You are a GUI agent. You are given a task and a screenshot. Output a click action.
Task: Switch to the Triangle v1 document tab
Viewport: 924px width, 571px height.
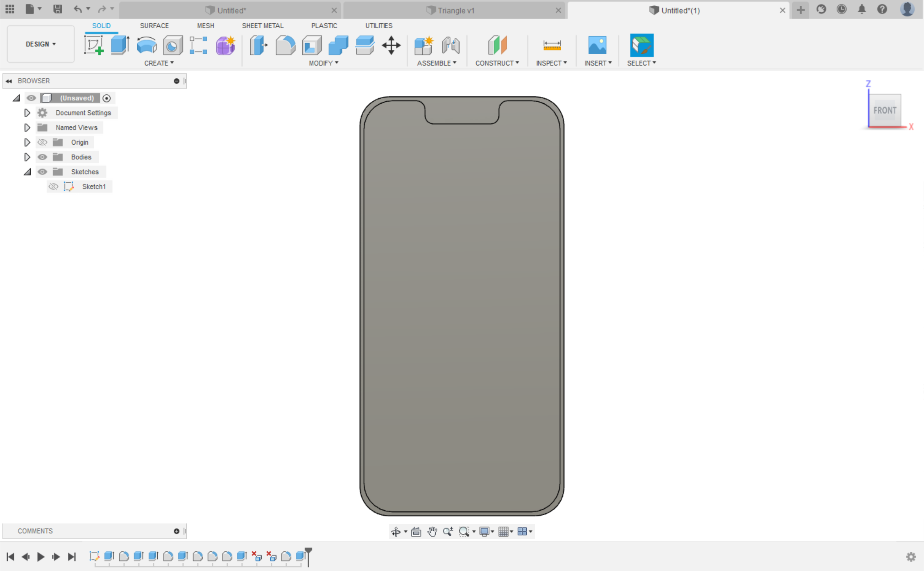tap(455, 10)
